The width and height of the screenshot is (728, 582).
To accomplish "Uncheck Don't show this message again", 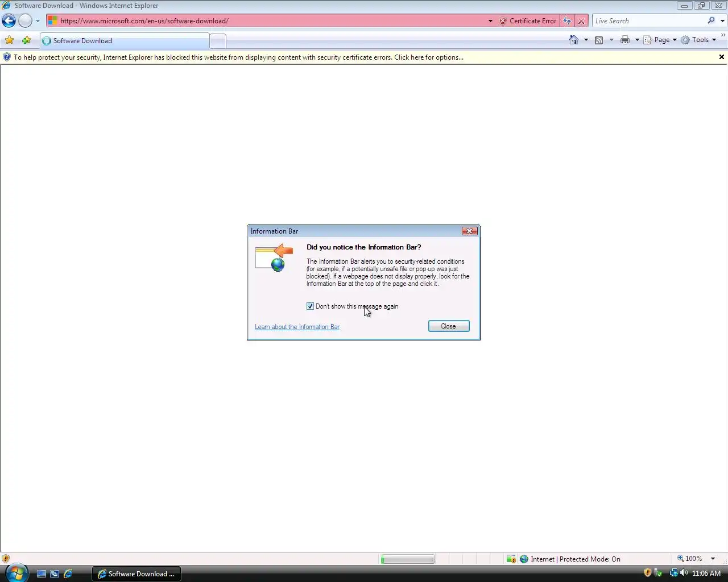I will (x=310, y=306).
